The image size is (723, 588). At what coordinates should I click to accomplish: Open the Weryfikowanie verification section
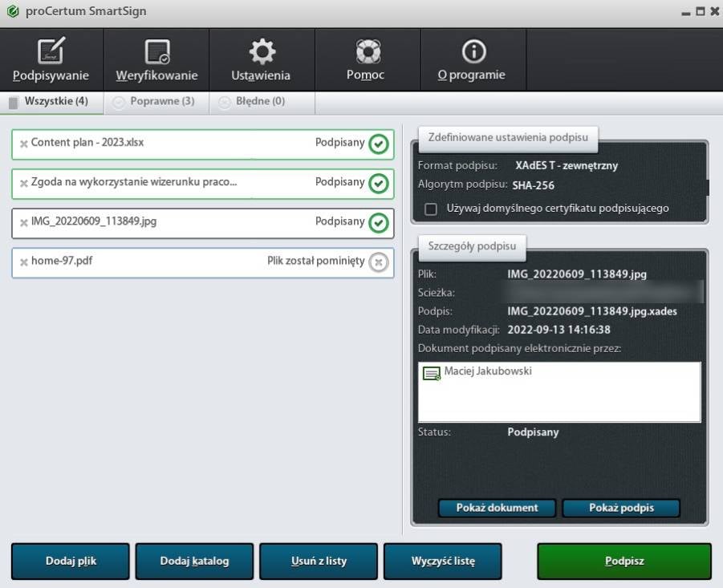pyautogui.click(x=156, y=60)
